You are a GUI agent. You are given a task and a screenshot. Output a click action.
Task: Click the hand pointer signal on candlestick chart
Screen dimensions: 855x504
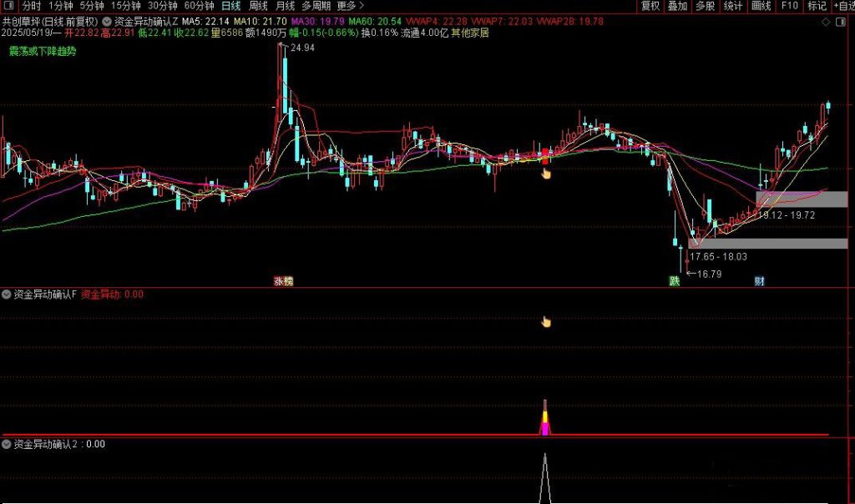click(546, 174)
